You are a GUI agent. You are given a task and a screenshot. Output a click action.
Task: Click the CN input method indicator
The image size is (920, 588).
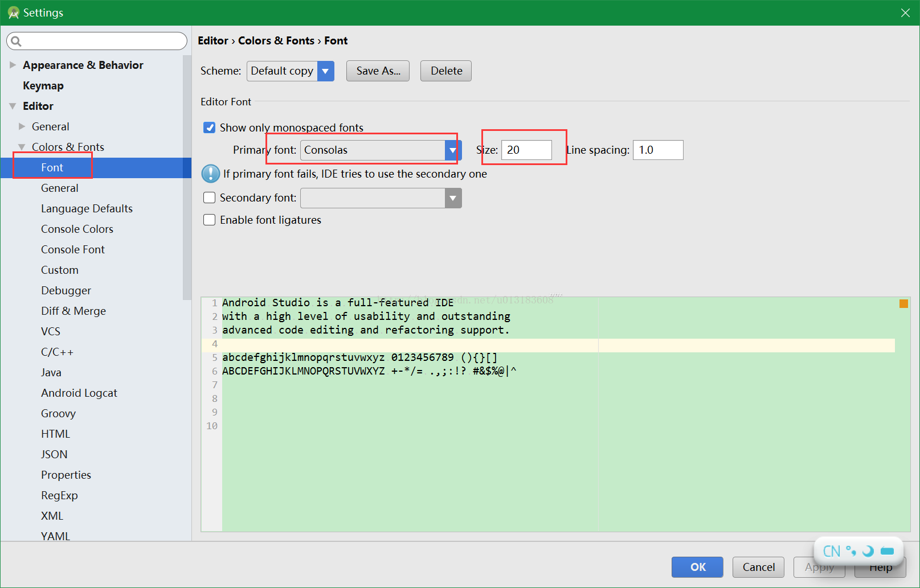tap(832, 551)
